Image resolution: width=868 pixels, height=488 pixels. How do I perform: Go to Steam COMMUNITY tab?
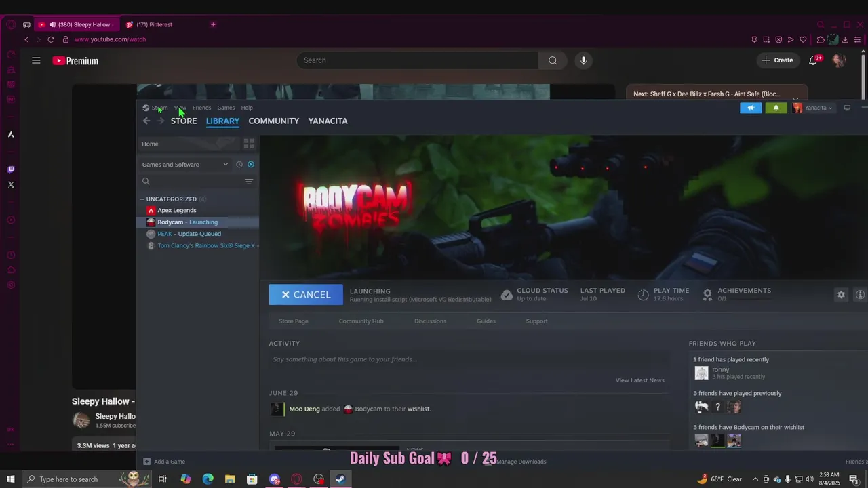[274, 121]
